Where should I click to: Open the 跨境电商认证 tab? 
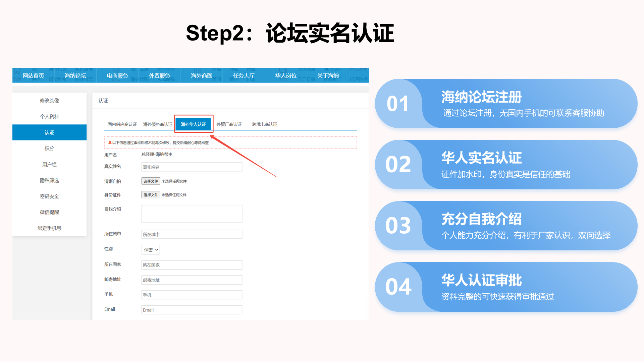click(x=265, y=124)
